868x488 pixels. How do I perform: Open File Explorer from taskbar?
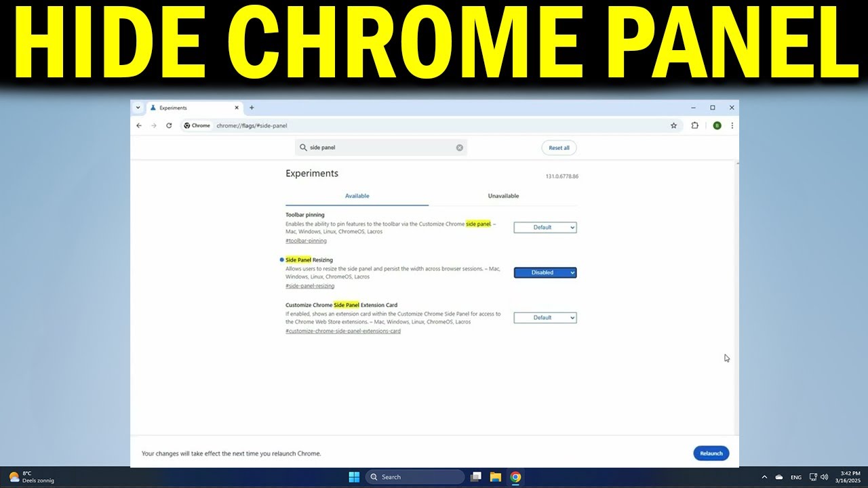pyautogui.click(x=496, y=477)
